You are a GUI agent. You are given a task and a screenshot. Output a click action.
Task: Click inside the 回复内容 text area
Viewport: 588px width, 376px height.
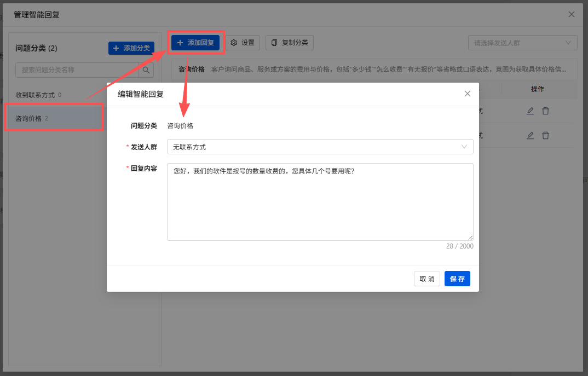coord(320,202)
